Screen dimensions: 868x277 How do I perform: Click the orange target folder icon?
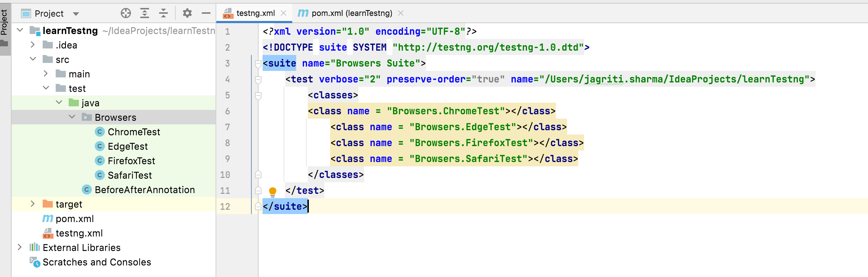tap(48, 204)
